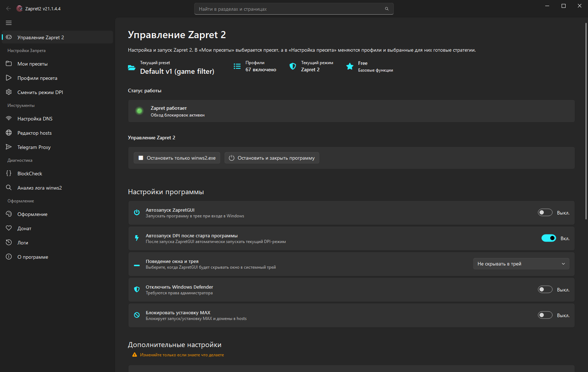
Task: Click the palette icon for Оформление
Action: [x=9, y=214]
